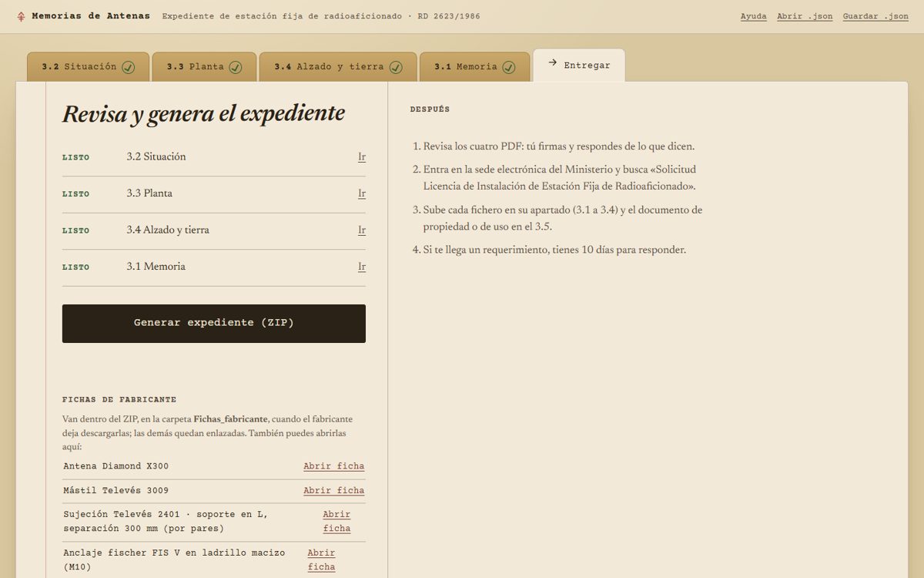Viewport: 924px width, 578px height.
Task: Click Guardar .json in the header
Action: click(875, 16)
